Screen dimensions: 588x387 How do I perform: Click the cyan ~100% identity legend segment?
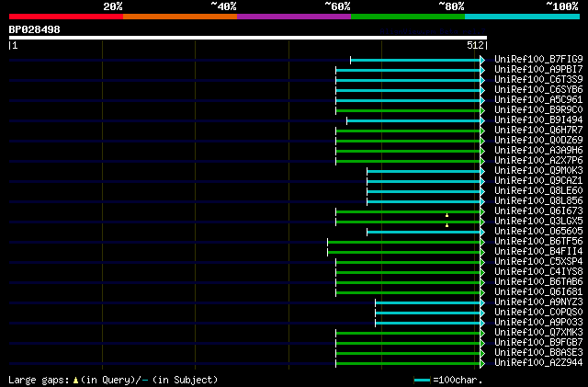[523, 17]
